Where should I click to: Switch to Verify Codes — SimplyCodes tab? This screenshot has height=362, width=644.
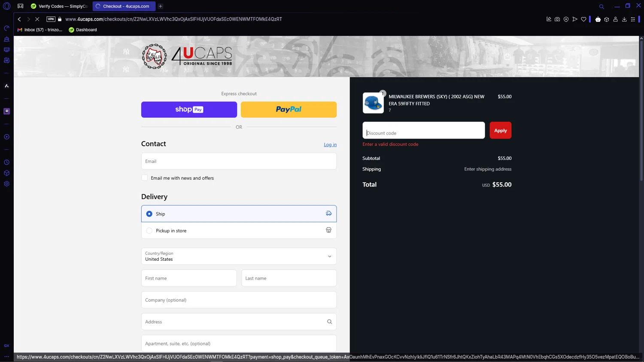pos(59,6)
